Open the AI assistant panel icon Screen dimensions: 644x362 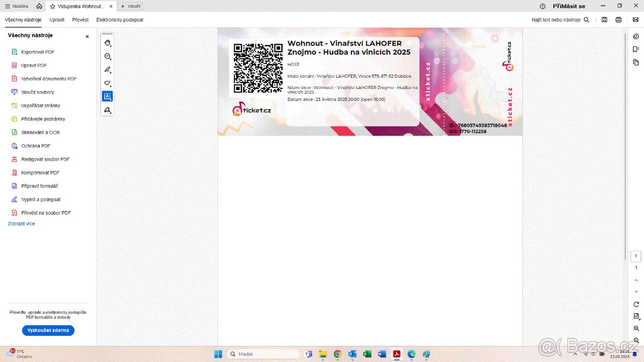pos(636,36)
